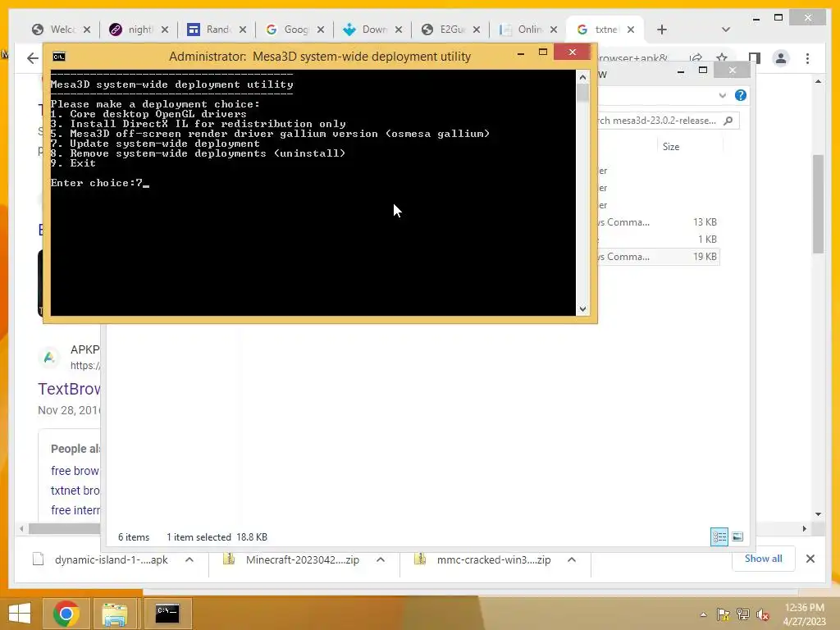Click down arrow on the console scrollbar
The width and height of the screenshot is (840, 630).
pyautogui.click(x=583, y=309)
